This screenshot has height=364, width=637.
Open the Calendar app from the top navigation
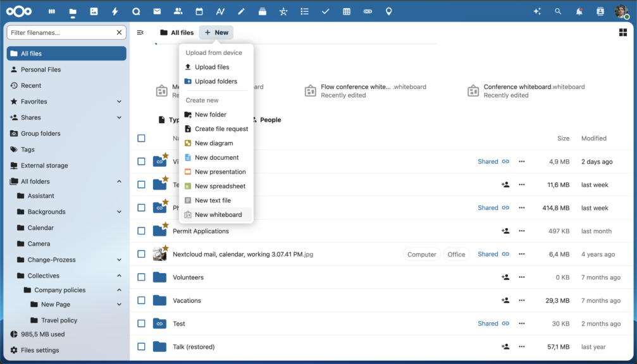199,11
